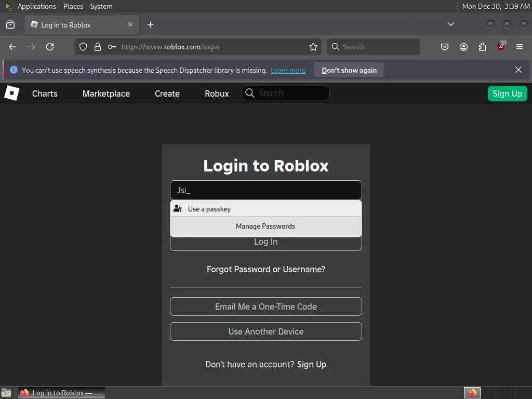Screen dimensions: 532x399
Task: Click the Firefox icon in bottom-right tray
Action: click(472, 393)
